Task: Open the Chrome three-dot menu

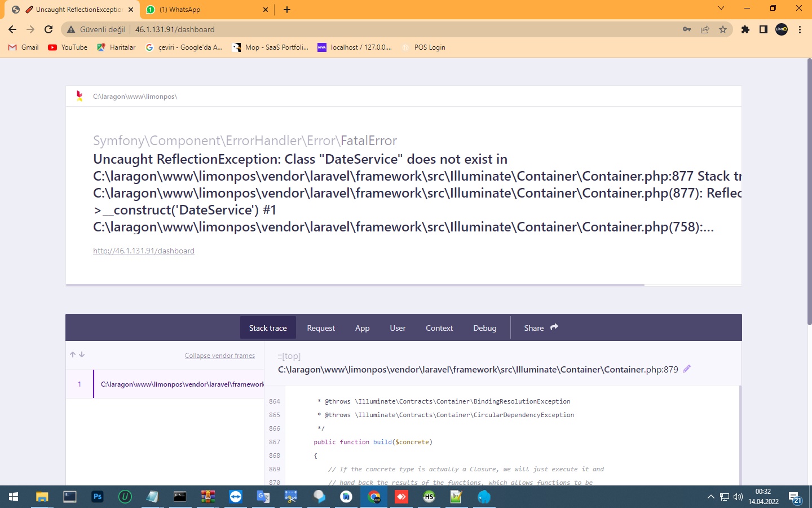Action: pos(800,29)
